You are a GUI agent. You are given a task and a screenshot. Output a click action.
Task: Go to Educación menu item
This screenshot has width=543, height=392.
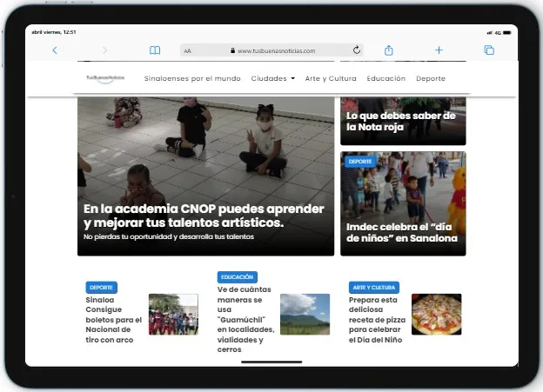(x=386, y=78)
